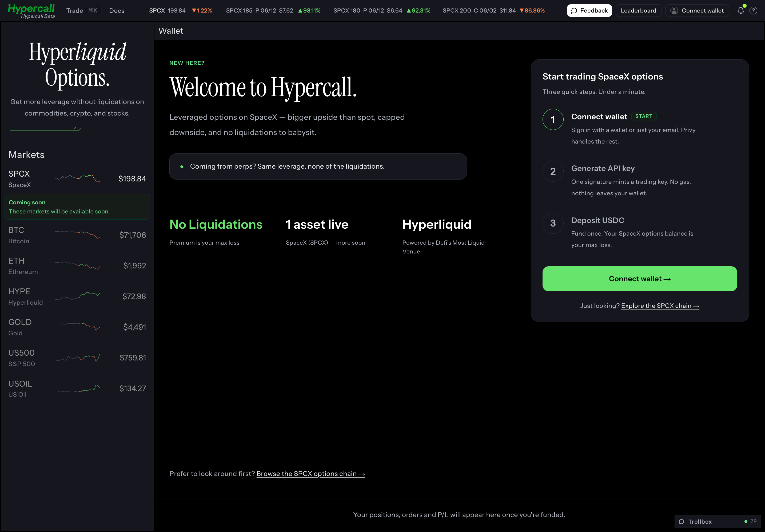765x532 pixels.
Task: Click the HYPE sparkline chart
Action: [77, 296]
